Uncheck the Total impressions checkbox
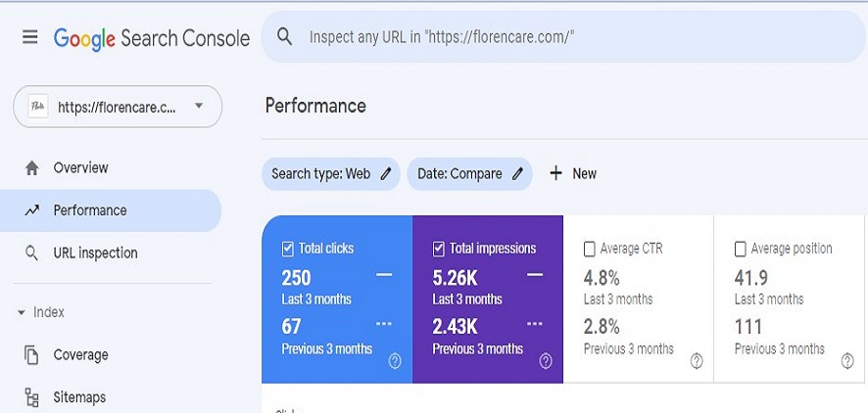 (439, 250)
